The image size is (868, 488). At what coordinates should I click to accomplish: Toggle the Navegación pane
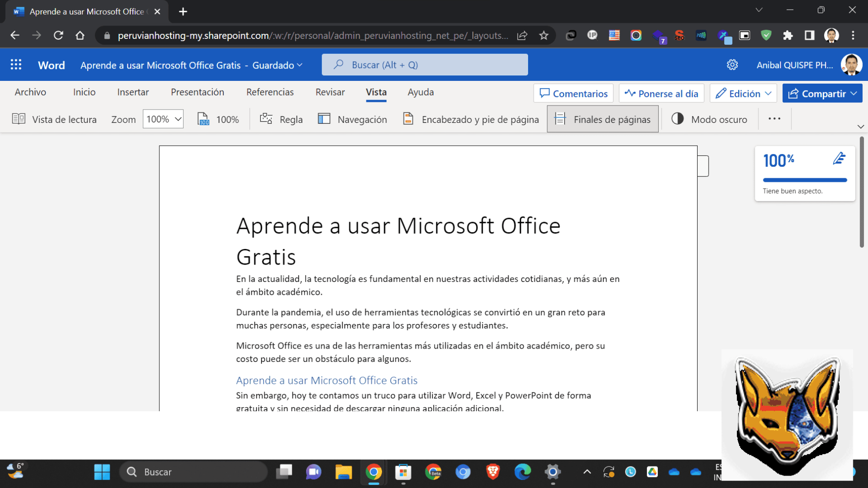click(x=352, y=119)
